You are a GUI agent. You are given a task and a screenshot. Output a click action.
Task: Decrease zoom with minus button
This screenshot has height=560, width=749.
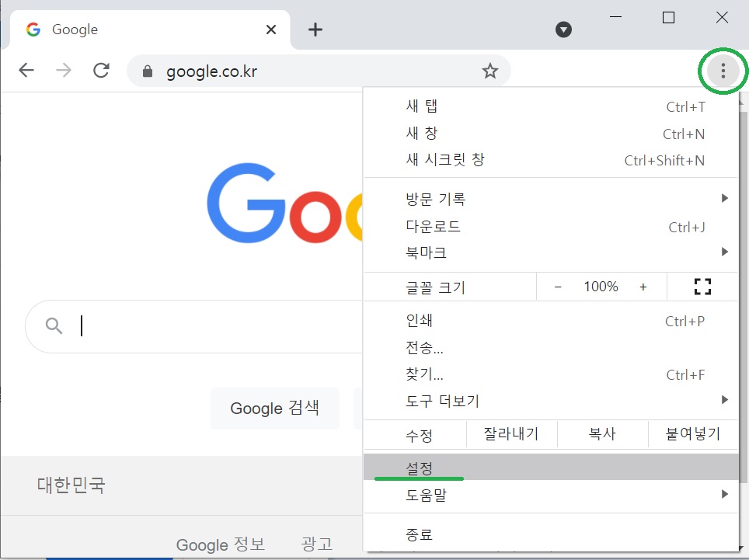point(557,287)
